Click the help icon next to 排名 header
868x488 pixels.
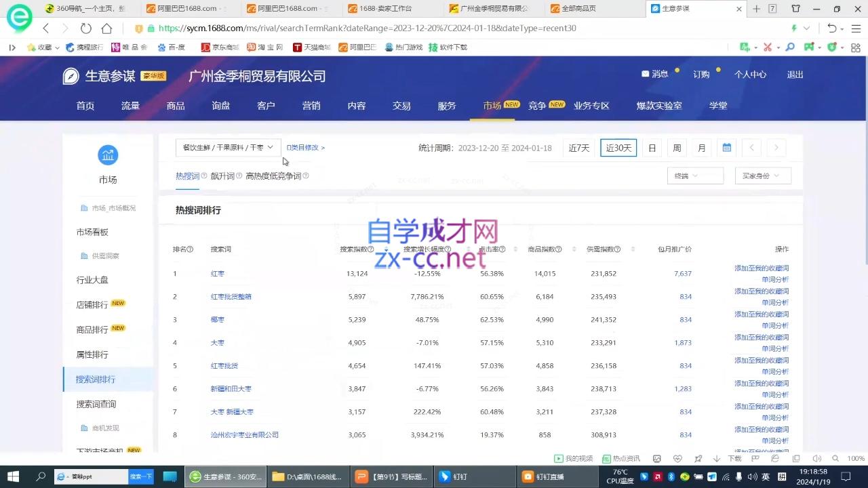pos(190,249)
